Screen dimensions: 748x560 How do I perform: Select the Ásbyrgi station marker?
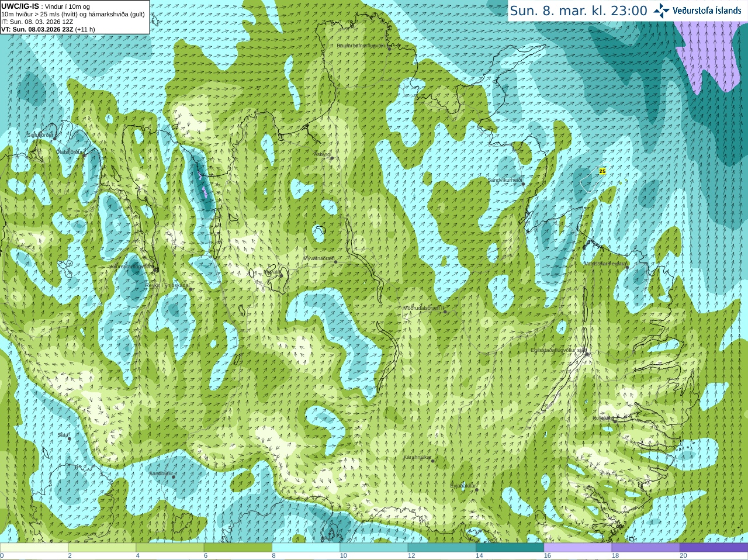tap(332, 158)
